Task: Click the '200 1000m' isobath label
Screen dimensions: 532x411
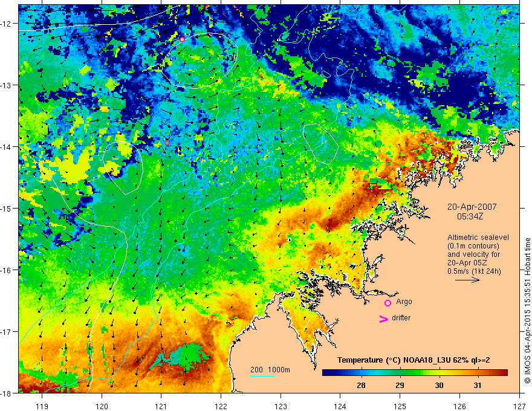Action: click(270, 370)
